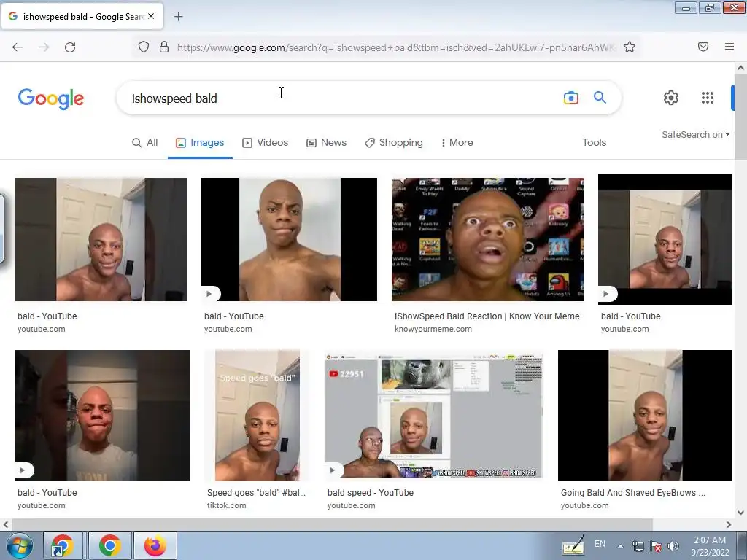The width and height of the screenshot is (747, 560).
Task: Search by image with the camera icon
Action: (x=570, y=98)
